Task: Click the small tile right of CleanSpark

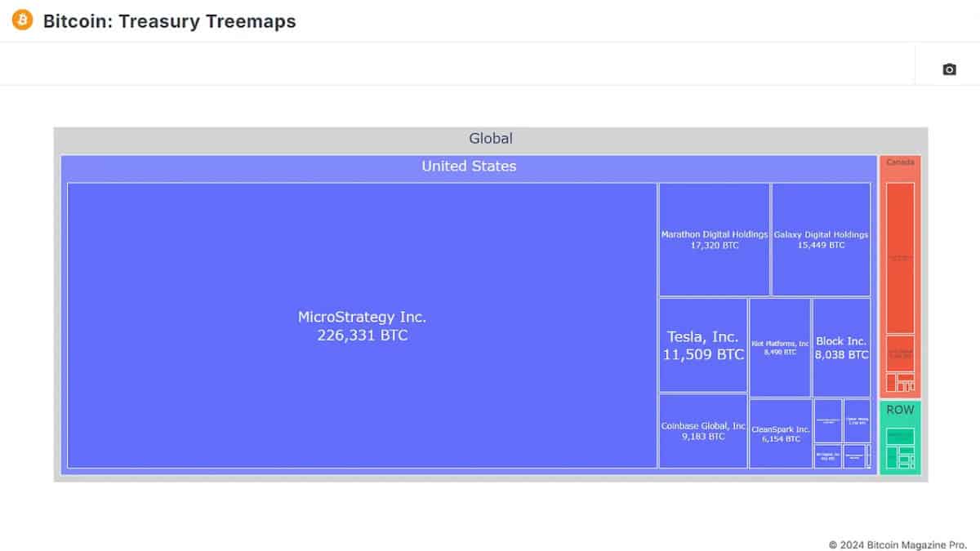Action: point(827,420)
